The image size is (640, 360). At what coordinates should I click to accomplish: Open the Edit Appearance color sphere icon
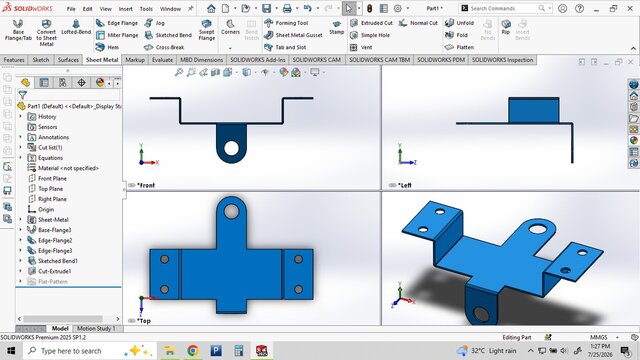click(x=283, y=72)
